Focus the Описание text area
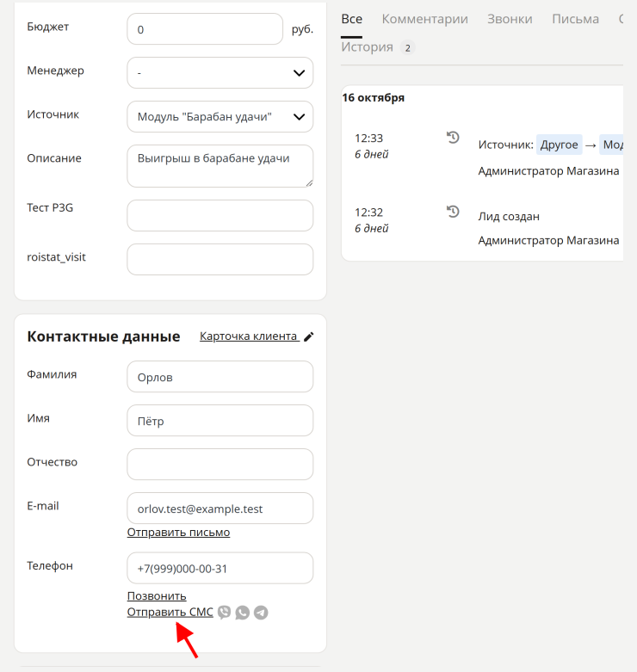637x672 pixels. 220,166
